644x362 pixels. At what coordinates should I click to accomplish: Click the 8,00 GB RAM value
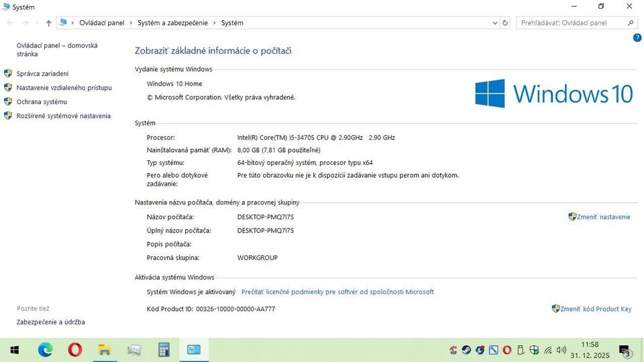click(278, 150)
